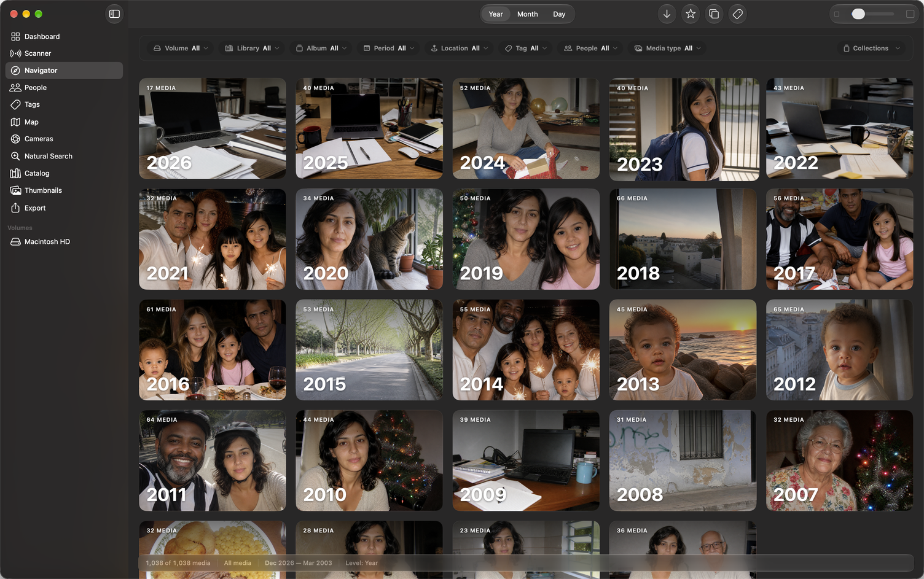924x579 pixels.
Task: Open the 2017 year thumbnail
Action: pos(839,239)
